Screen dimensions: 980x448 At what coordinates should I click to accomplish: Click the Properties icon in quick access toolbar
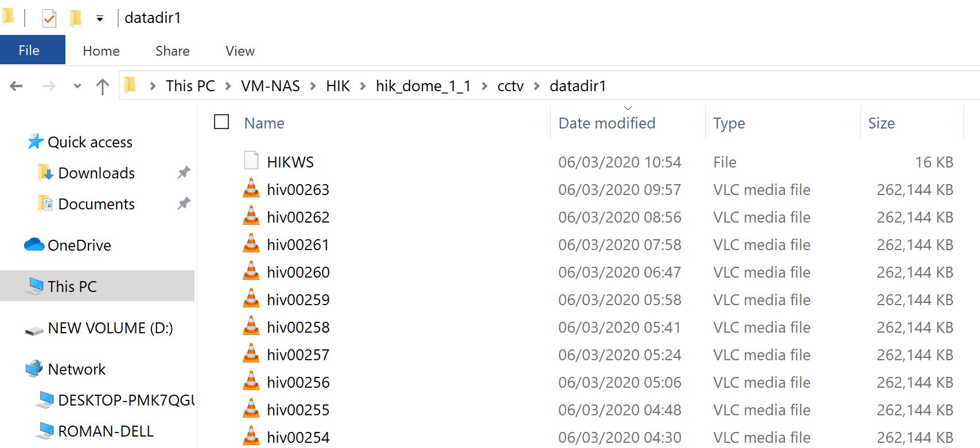(x=49, y=18)
